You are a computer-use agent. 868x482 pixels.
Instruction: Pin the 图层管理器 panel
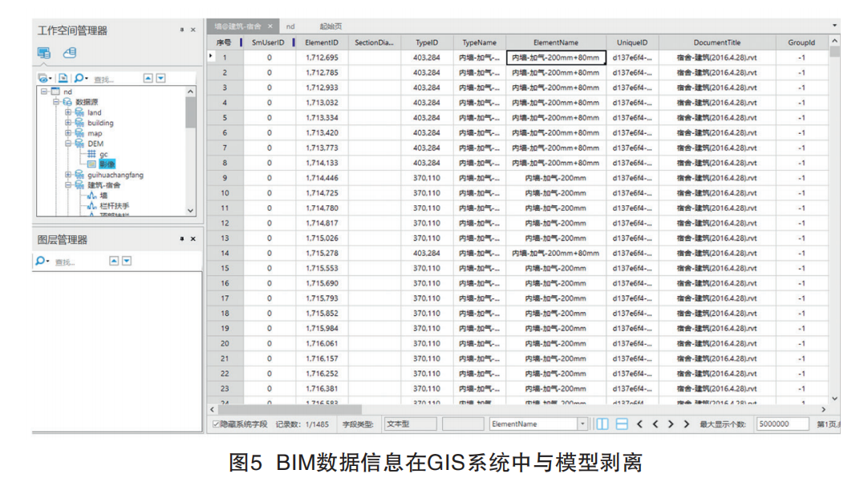[x=182, y=238]
